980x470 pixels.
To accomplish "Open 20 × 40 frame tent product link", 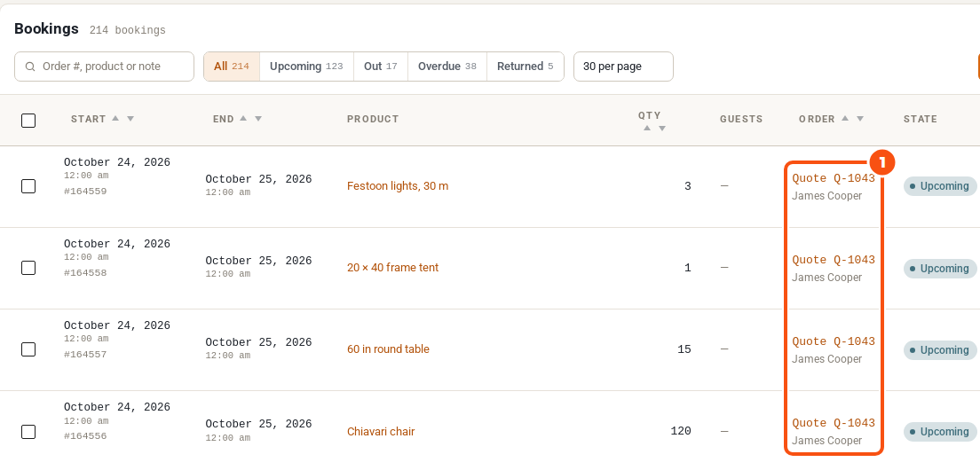I will tap(392, 268).
